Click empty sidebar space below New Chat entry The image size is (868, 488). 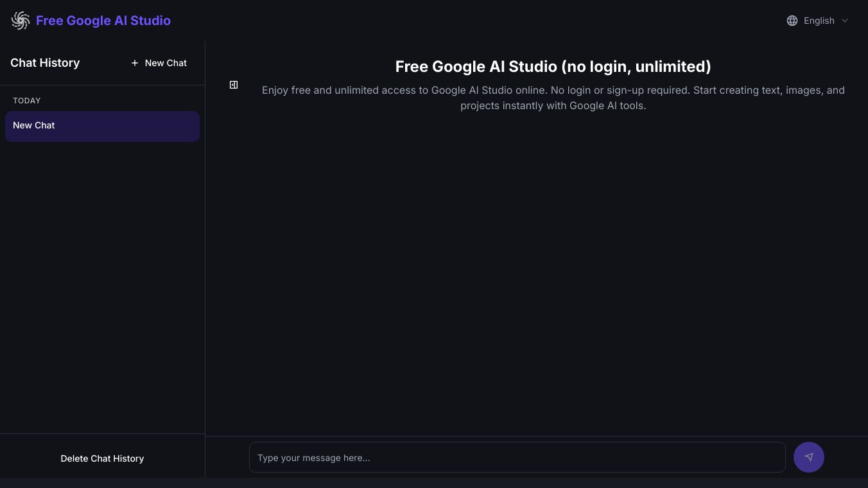pyautogui.click(x=102, y=283)
